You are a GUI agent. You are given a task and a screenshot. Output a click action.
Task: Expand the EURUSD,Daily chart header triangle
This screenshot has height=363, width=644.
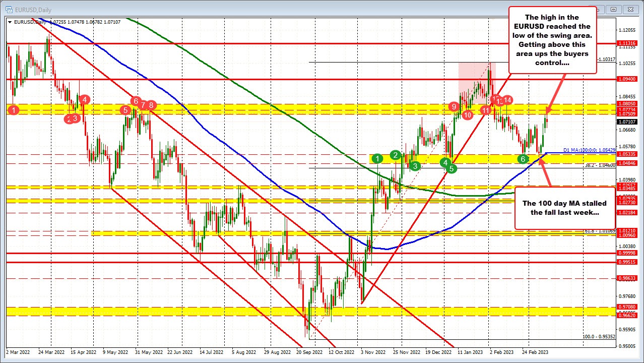pyautogui.click(x=10, y=22)
